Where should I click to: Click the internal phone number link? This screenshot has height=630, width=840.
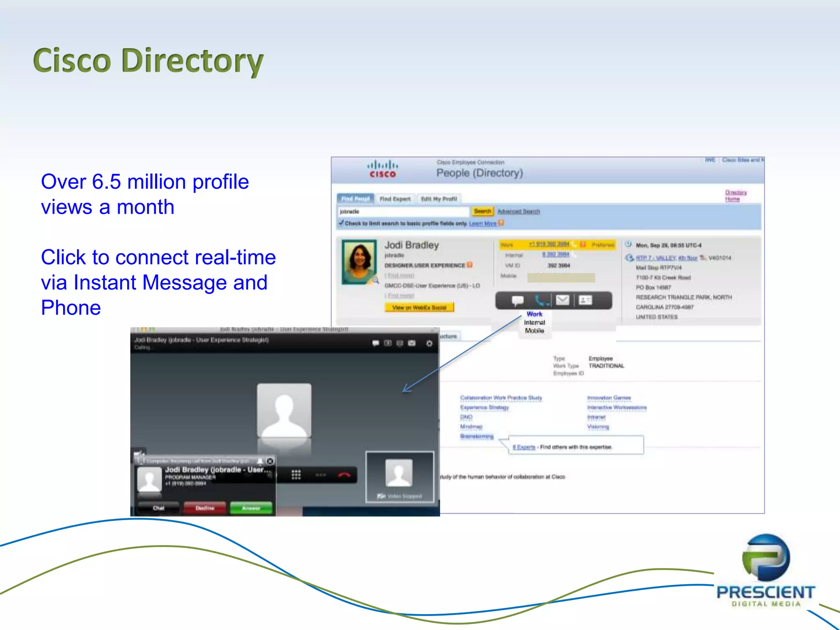[555, 254]
